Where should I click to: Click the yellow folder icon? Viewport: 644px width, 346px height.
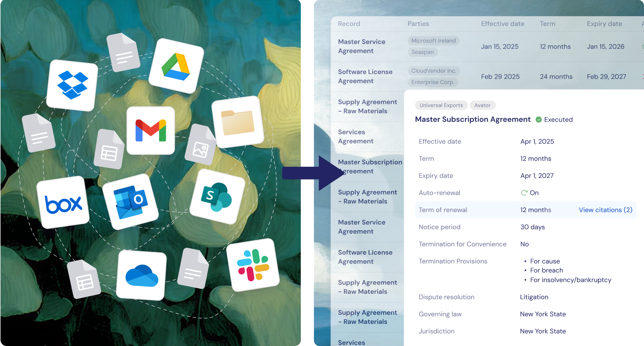tap(238, 122)
